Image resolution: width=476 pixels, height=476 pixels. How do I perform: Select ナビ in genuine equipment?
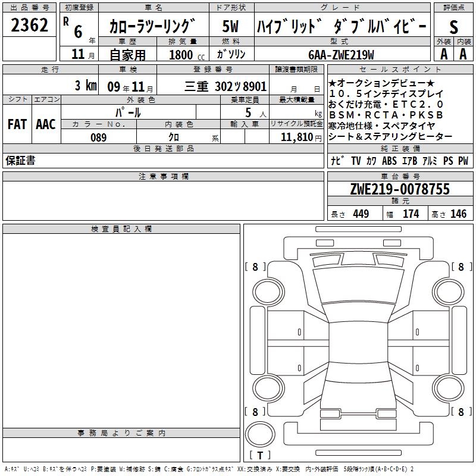click(x=337, y=161)
